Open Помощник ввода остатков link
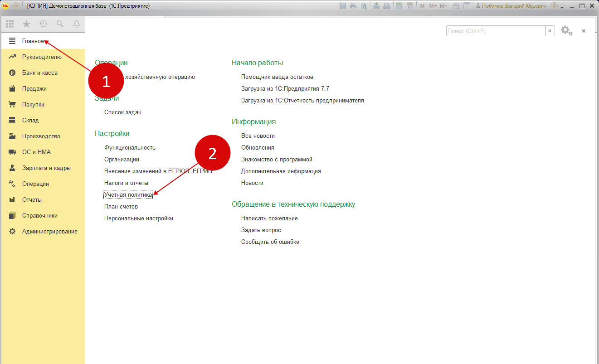 (x=277, y=77)
